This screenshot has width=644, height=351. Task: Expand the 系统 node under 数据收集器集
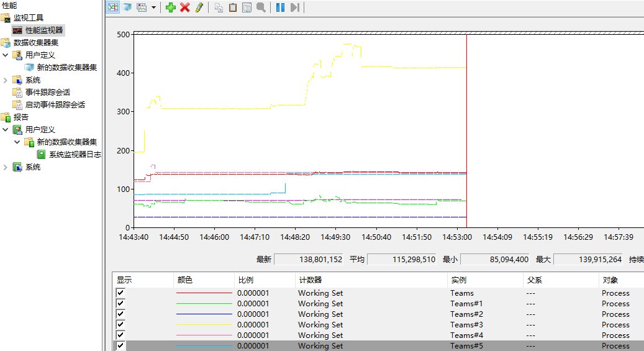point(6,80)
